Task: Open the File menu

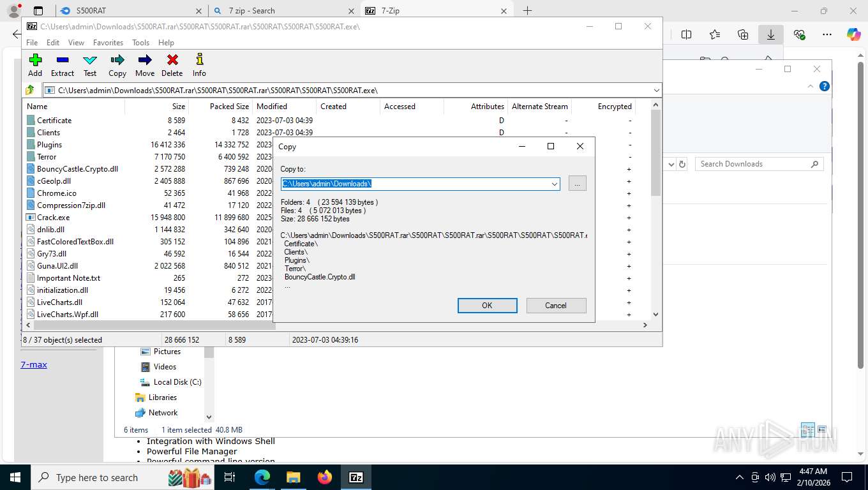Action: click(32, 42)
